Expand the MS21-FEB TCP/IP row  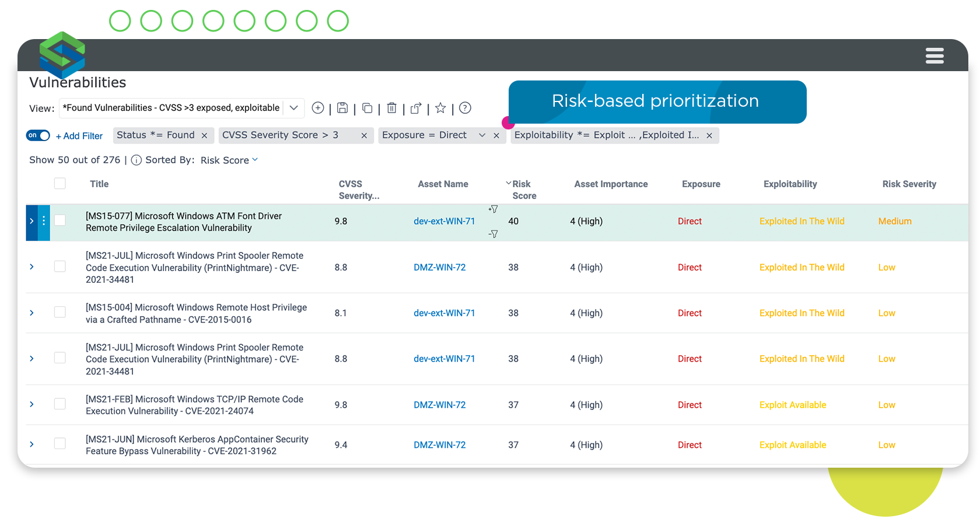click(32, 405)
